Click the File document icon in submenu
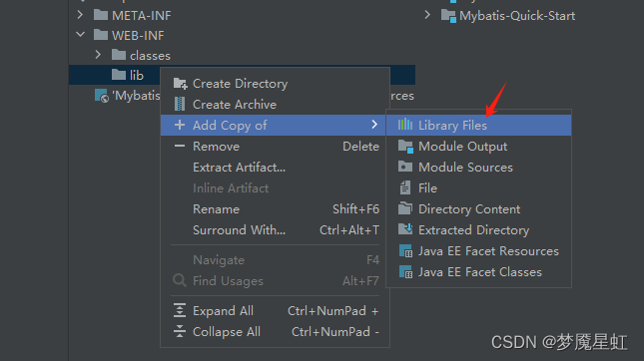The height and width of the screenshot is (361, 644). click(405, 187)
